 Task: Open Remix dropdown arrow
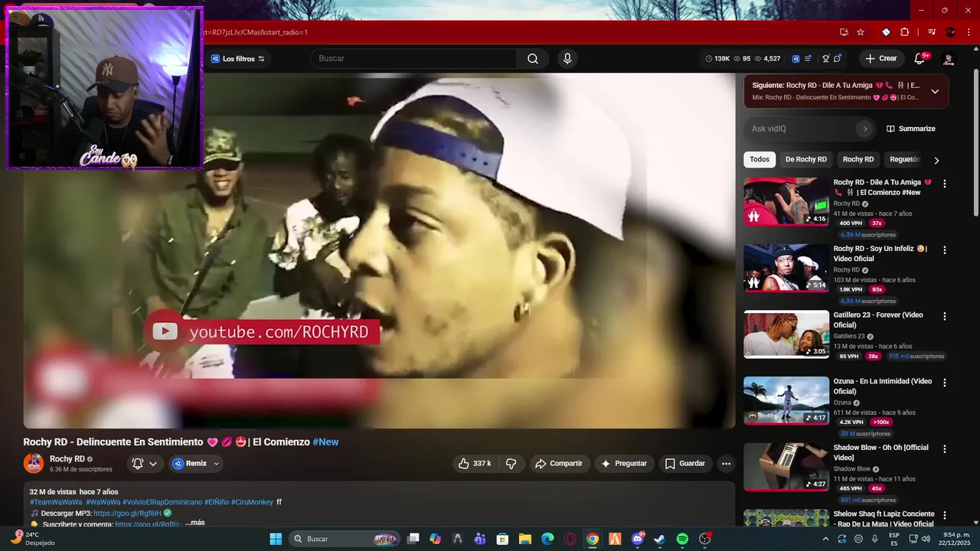coord(216,464)
